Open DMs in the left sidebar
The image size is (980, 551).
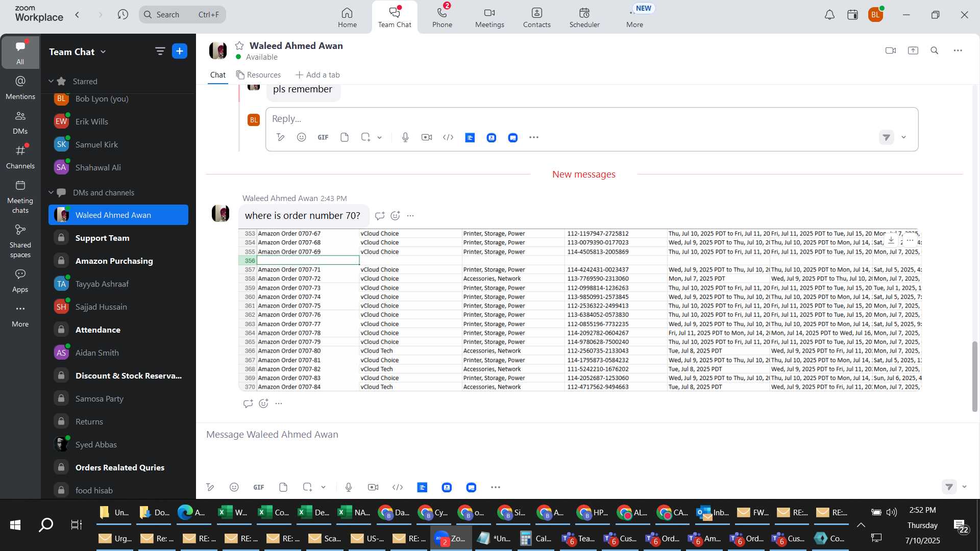20,122
